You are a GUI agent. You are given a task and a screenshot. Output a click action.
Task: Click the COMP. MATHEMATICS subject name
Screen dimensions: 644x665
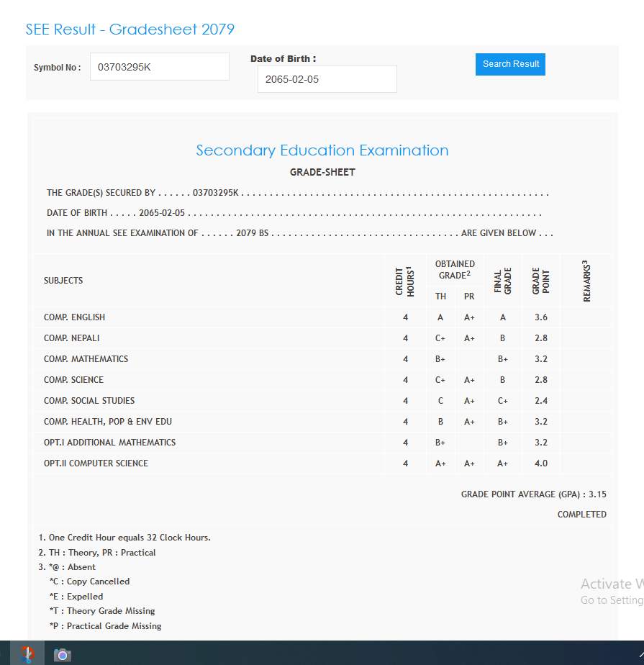(x=86, y=359)
